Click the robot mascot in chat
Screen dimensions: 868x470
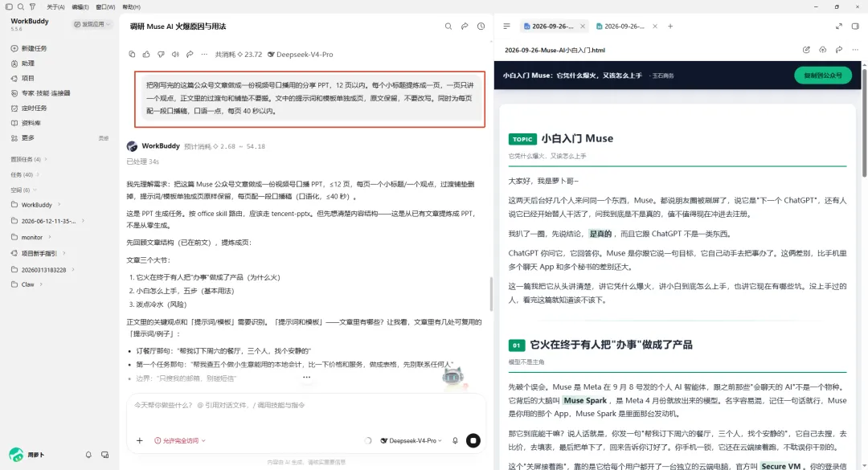[453, 378]
